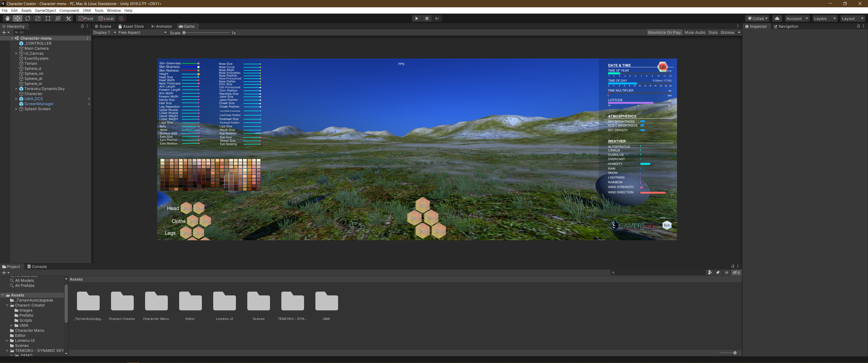Toggle Maximize On Play

[664, 33]
